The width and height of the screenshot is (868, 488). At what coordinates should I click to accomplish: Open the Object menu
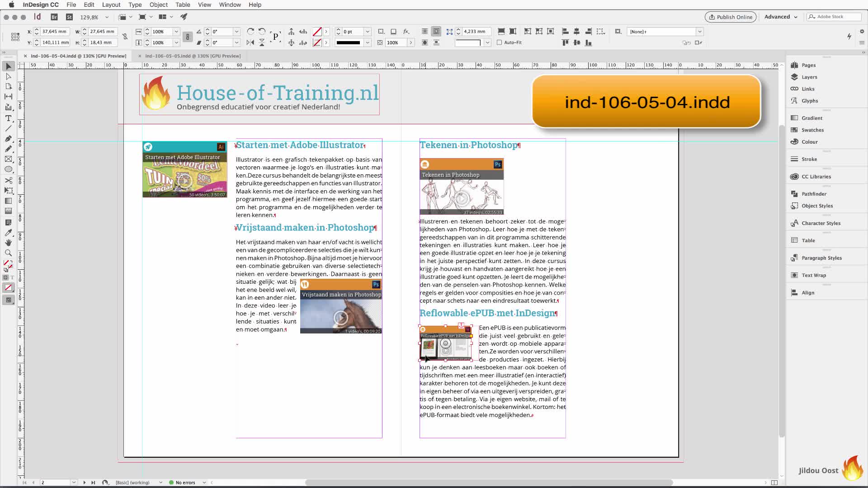click(159, 5)
